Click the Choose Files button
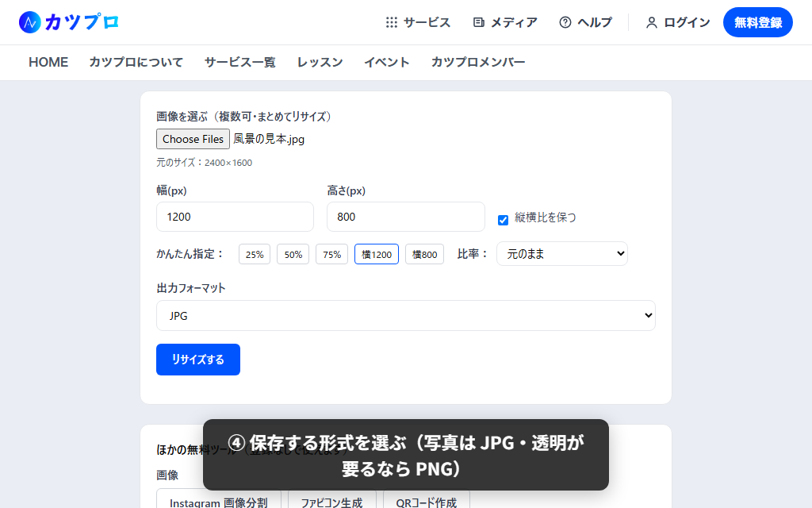Screen dimensions: 812x508 tap(193, 139)
